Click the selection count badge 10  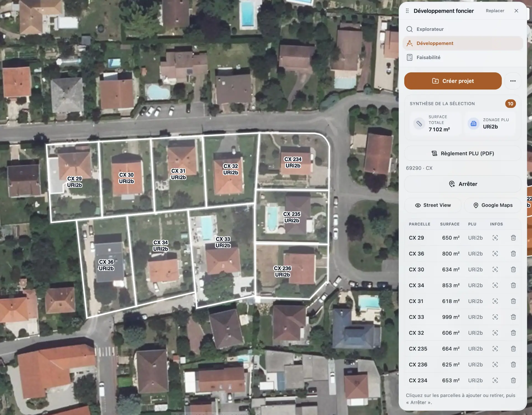pos(510,104)
